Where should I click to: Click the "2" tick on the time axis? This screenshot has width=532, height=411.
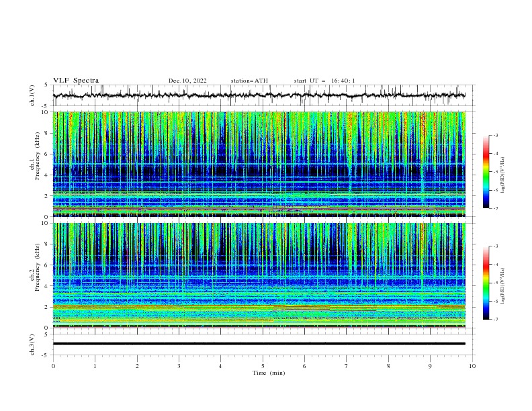click(x=137, y=366)
